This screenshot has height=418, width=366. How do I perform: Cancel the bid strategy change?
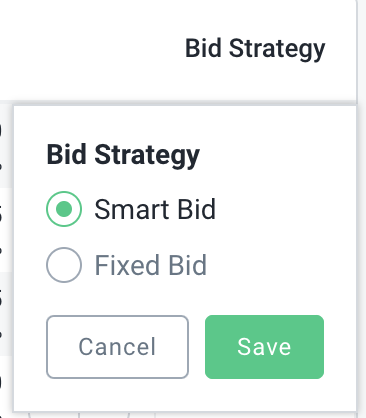[117, 347]
